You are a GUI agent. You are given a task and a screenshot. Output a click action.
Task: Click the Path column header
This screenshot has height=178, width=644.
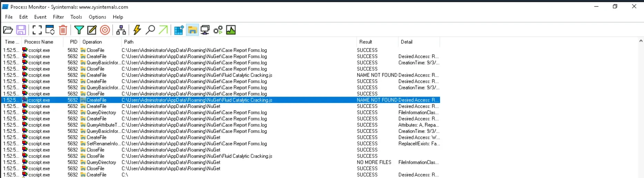239,42
